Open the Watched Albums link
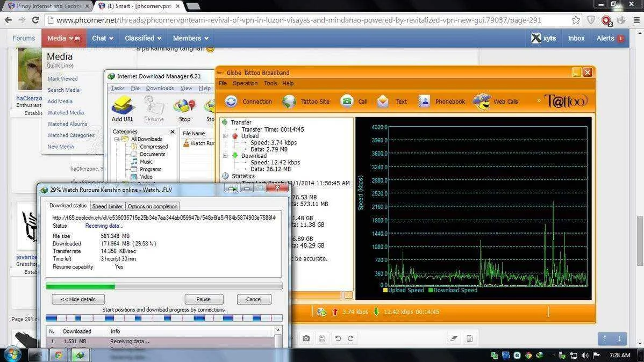This screenshot has height=362, width=644. (67, 124)
